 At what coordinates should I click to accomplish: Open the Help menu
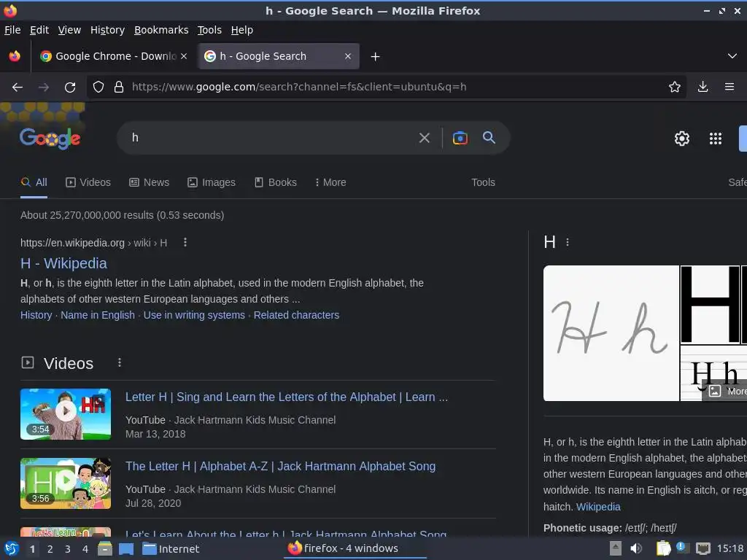242,30
